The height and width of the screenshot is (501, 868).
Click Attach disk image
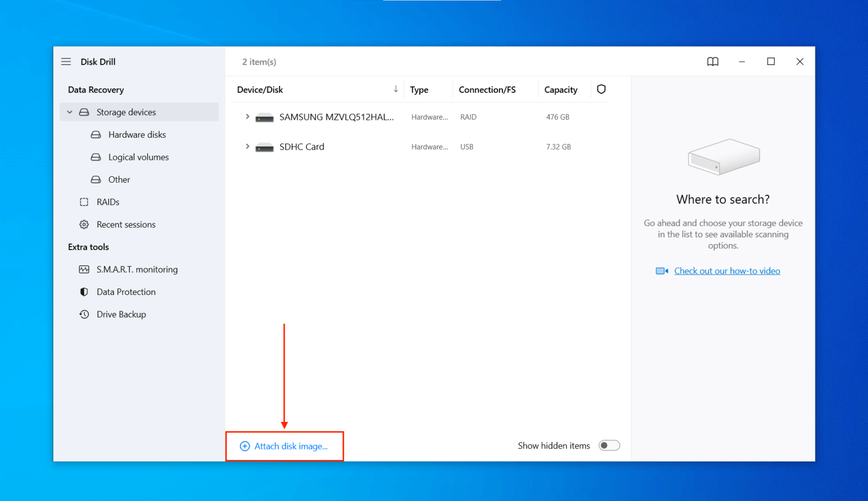point(284,446)
